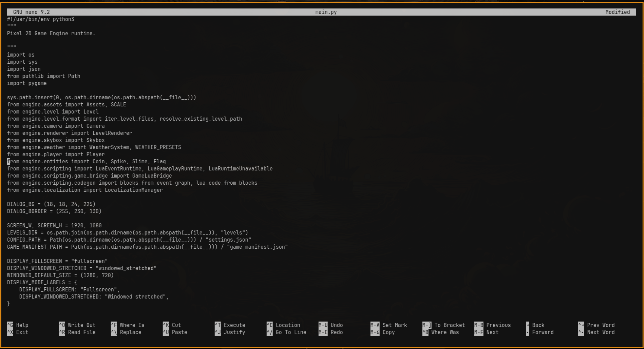
Task: Click the Forward shortcut in the footer
Action: point(540,332)
